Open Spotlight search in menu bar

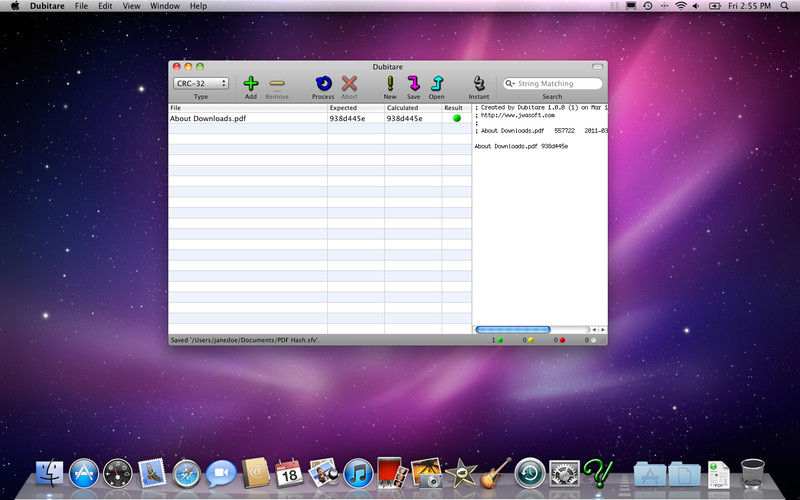pyautogui.click(x=784, y=6)
